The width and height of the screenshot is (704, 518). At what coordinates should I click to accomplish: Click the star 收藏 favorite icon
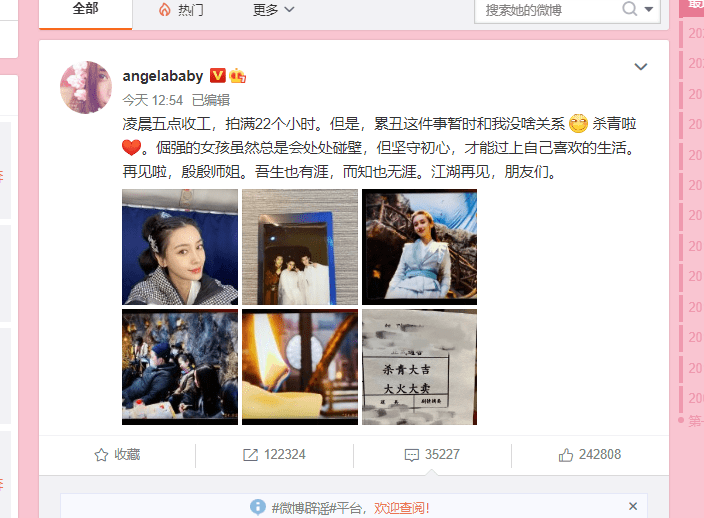(101, 455)
